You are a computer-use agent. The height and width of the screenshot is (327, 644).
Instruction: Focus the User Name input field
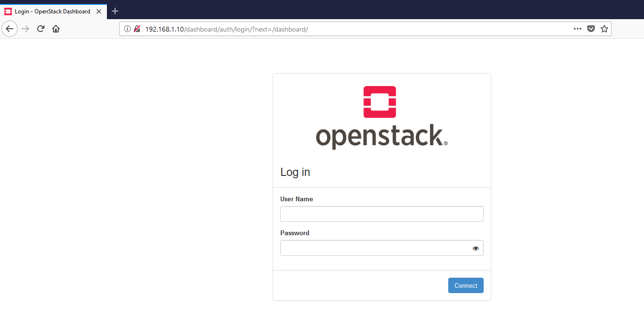(x=381, y=214)
